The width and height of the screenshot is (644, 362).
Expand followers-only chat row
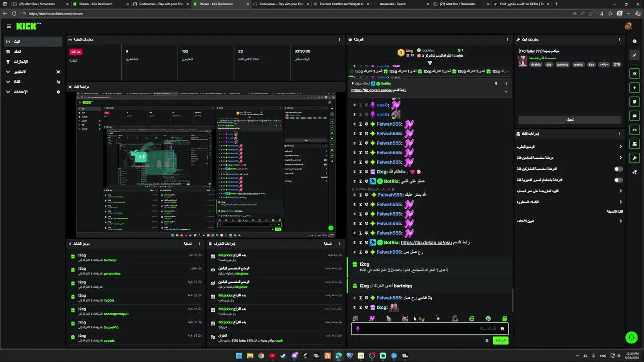pos(569,158)
